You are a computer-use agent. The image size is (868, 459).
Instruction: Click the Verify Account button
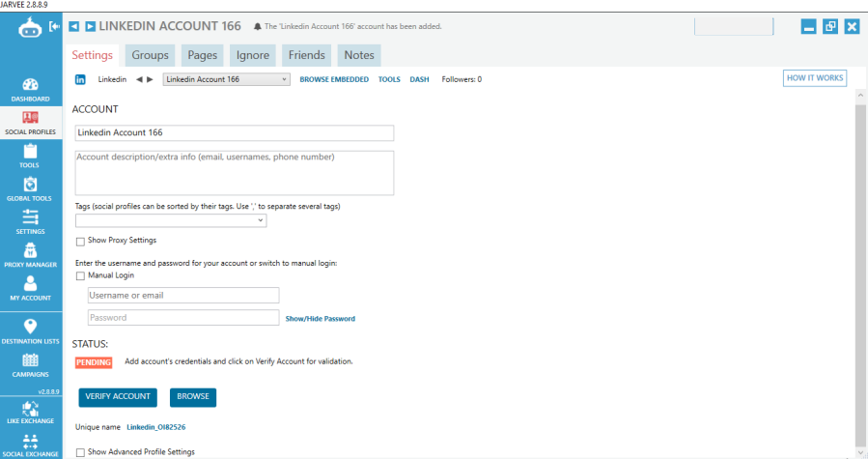118,397
